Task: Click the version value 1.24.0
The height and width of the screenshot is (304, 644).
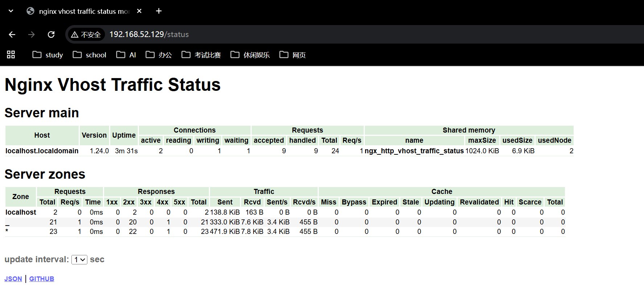Action: pos(99,151)
